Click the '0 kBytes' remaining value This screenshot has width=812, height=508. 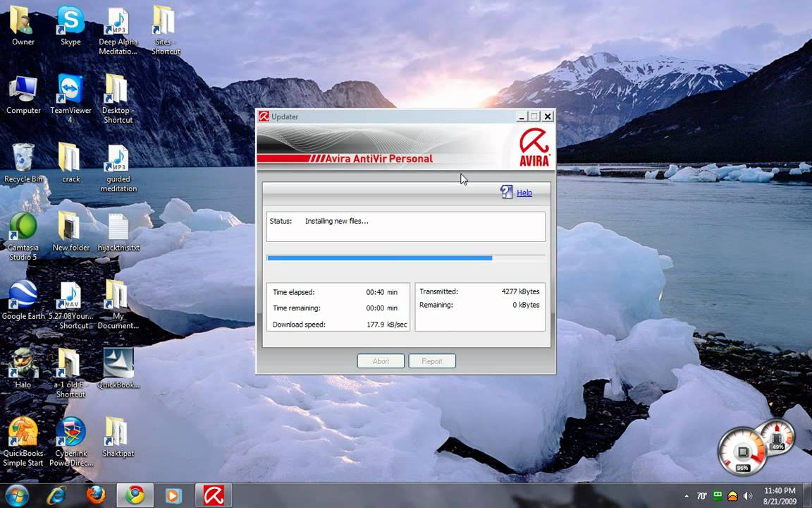526,306
